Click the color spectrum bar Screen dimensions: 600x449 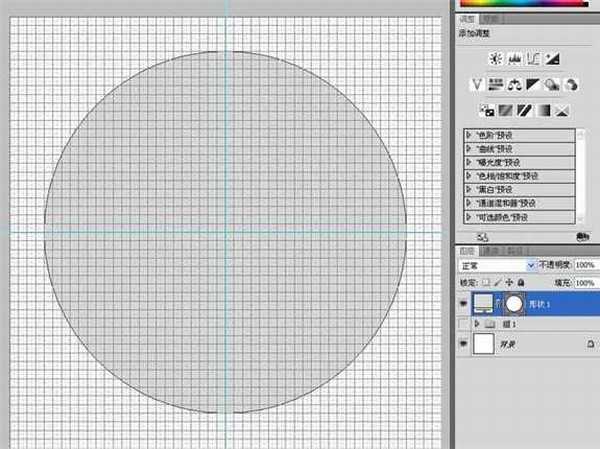tap(528, 5)
